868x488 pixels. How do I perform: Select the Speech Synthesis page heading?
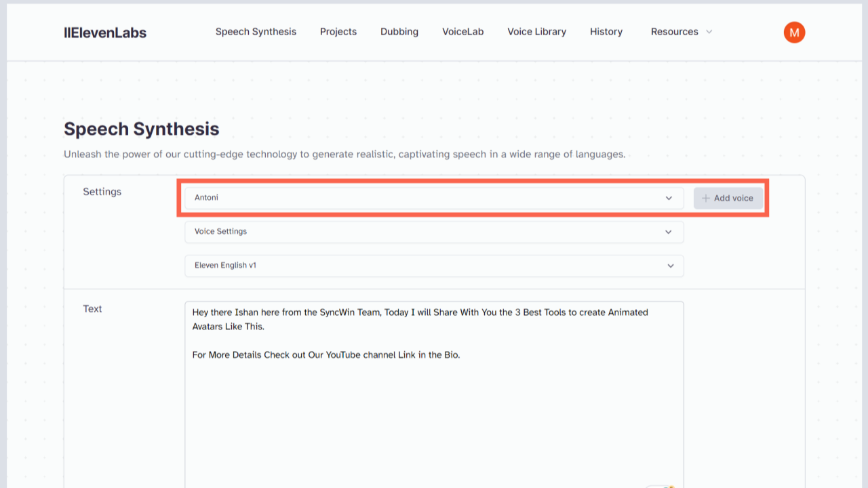142,129
